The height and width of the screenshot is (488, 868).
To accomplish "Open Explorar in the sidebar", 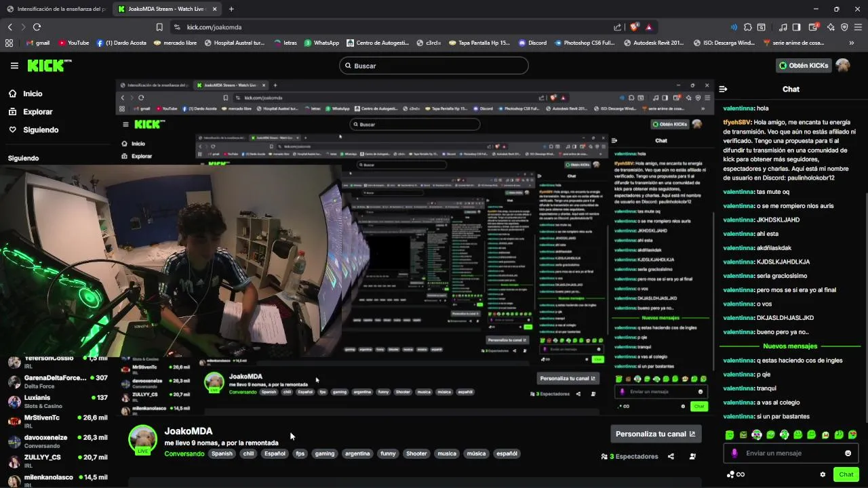I will click(x=37, y=112).
